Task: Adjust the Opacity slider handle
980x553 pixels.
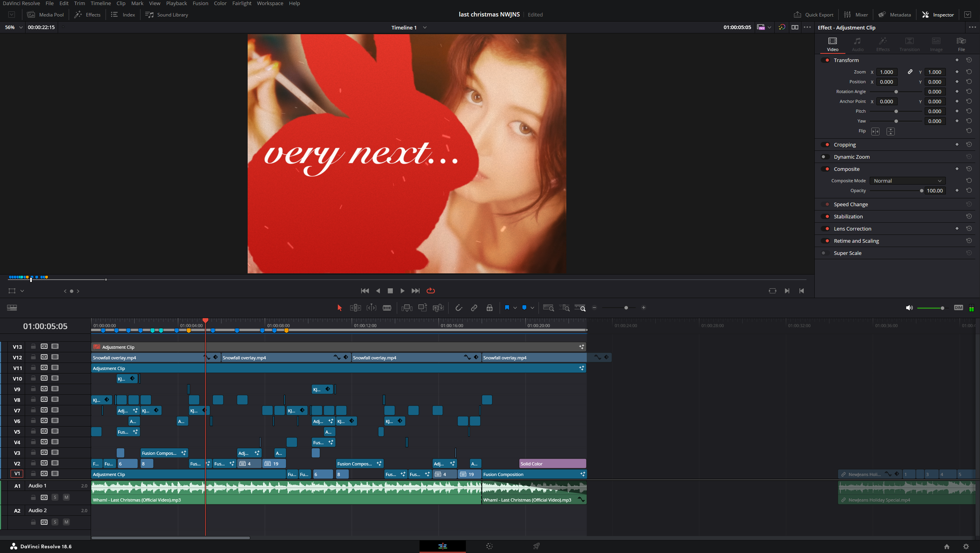Action: click(922, 191)
